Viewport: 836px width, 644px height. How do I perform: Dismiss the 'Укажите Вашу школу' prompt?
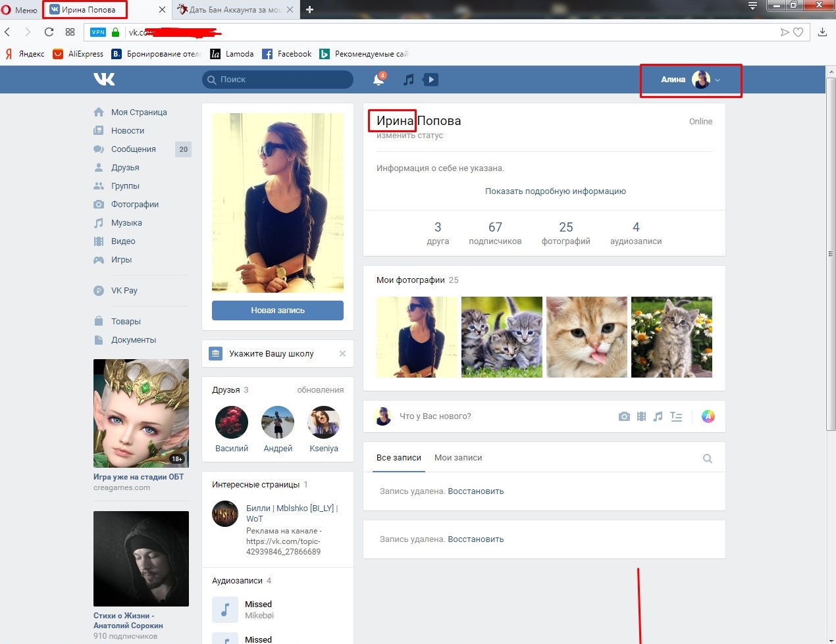(342, 354)
